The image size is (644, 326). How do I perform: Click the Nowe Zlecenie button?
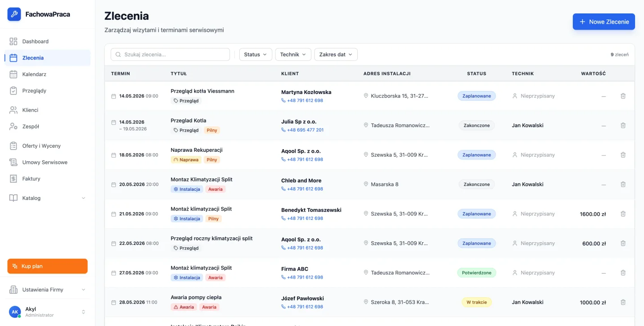(x=604, y=21)
